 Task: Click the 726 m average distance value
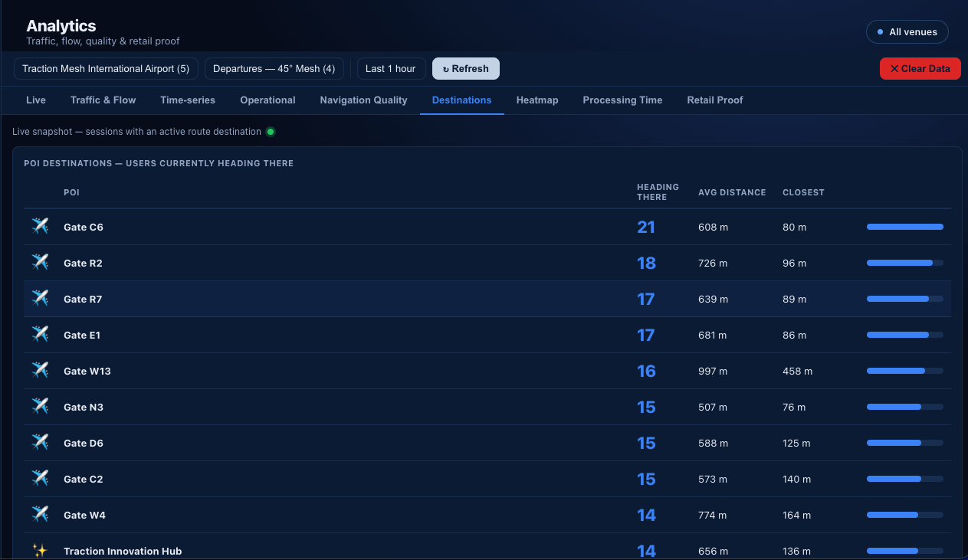713,264
